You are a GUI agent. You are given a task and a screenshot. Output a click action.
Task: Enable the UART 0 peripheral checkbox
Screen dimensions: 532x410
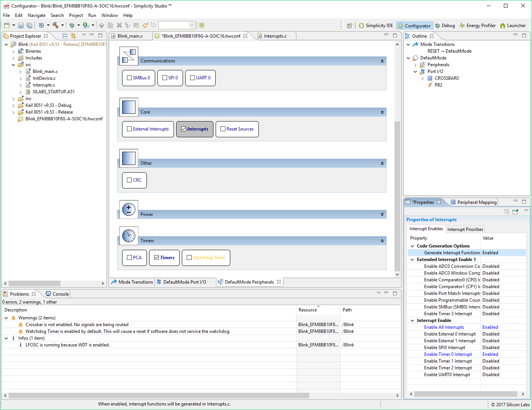[x=192, y=78]
